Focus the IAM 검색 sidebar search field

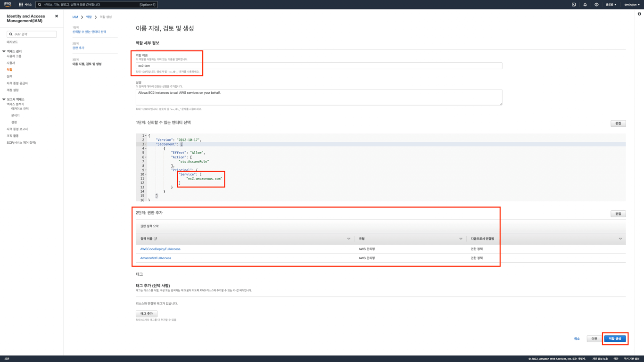point(32,34)
